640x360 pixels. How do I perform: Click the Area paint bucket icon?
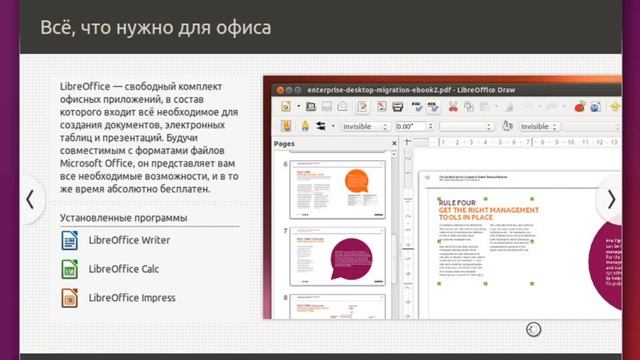coord(507,126)
